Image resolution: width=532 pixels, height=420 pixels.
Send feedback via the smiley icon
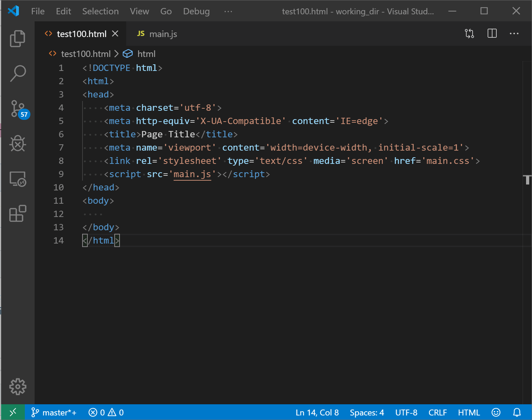(x=496, y=412)
